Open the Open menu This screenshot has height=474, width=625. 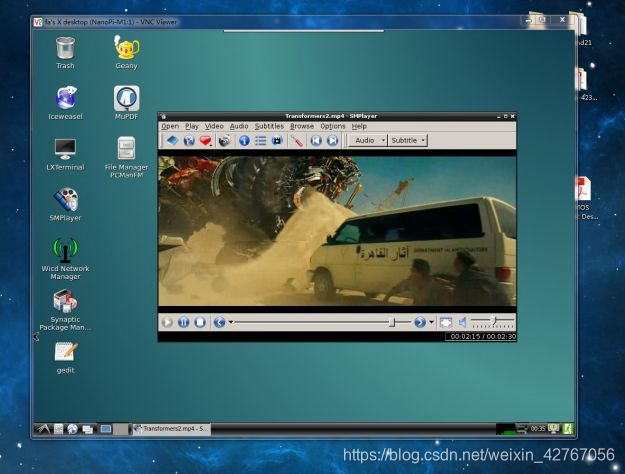coord(170,126)
